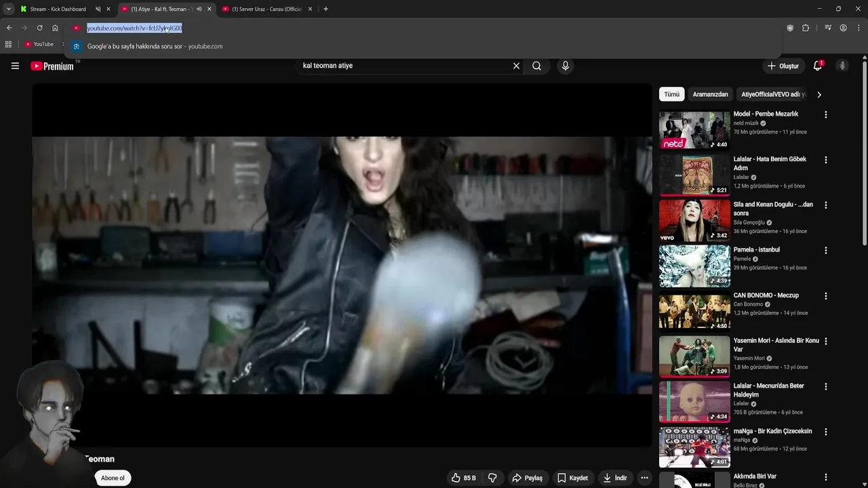Mute the playing Atiye tab speaker icon
Viewport: 868px width, 488px height.
coord(199,9)
